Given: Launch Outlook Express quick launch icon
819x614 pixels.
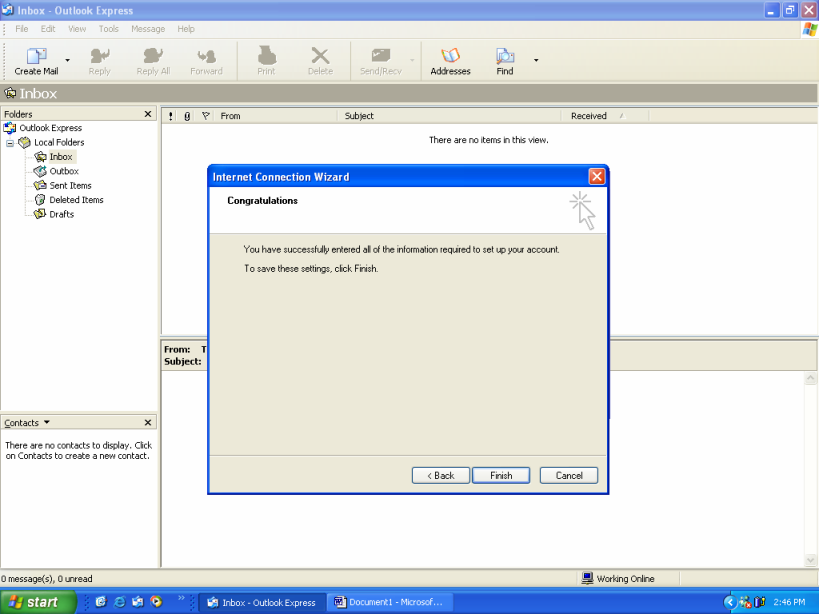Looking at the screenshot, I should tap(138, 601).
